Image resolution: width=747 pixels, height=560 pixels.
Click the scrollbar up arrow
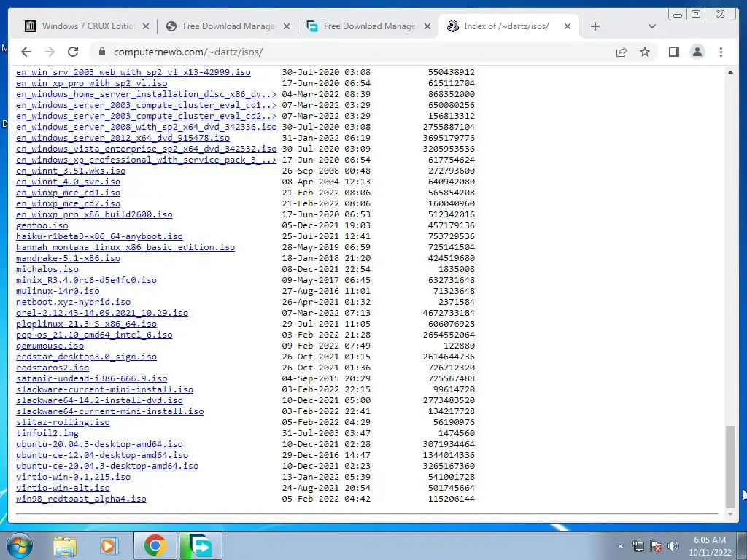730,72
